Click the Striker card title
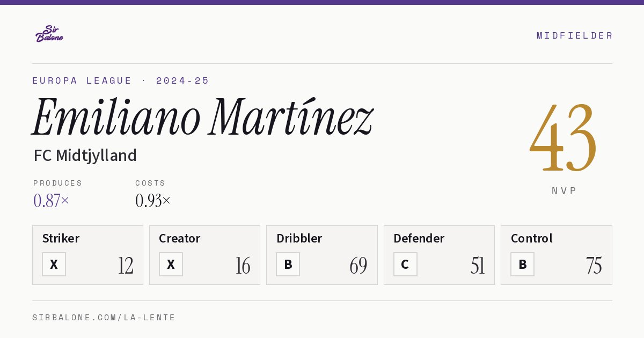The height and width of the screenshot is (338, 644). 61,238
